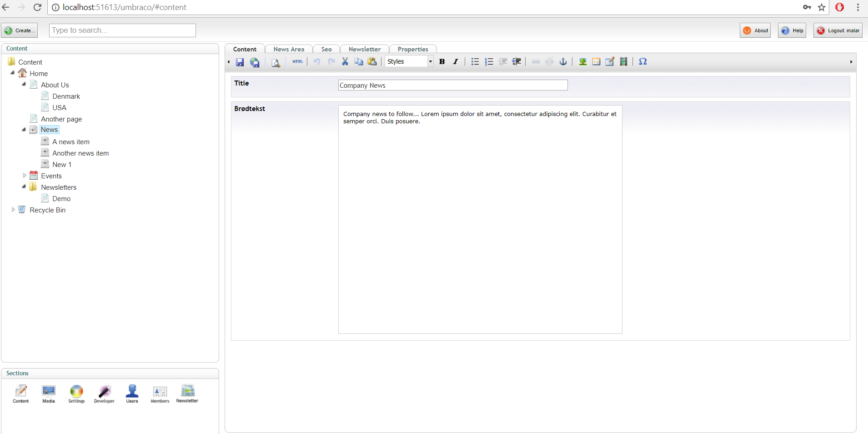This screenshot has height=434, width=868.
Task: Click the Save icon in the editor toolbar
Action: (240, 62)
